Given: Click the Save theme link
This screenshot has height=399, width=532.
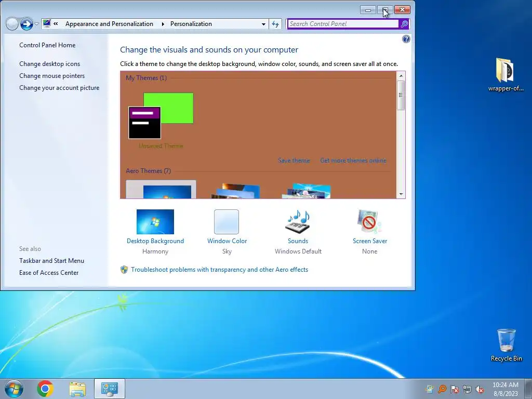Looking at the screenshot, I should pyautogui.click(x=294, y=161).
